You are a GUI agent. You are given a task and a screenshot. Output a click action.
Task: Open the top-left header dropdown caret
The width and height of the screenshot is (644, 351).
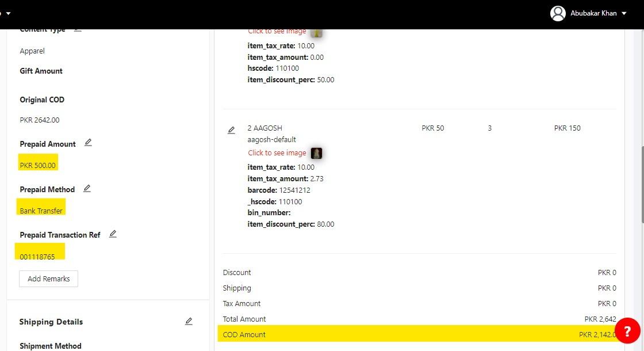click(x=8, y=13)
